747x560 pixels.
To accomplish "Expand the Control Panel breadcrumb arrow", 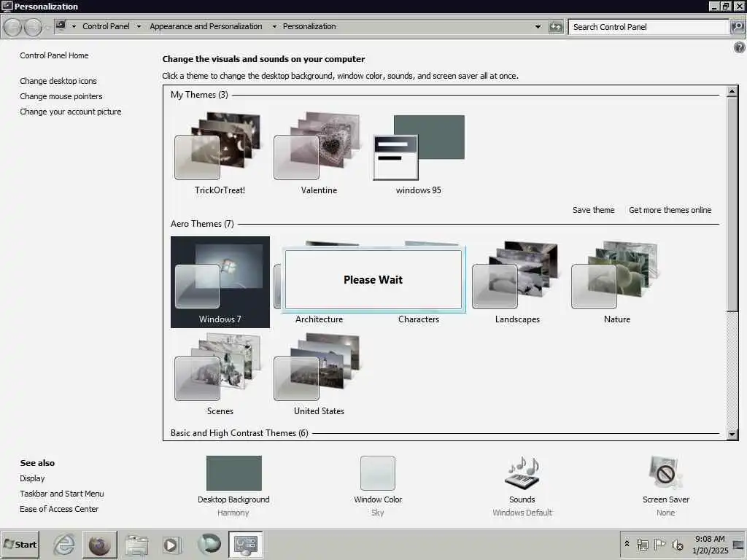I will click(x=139, y=27).
